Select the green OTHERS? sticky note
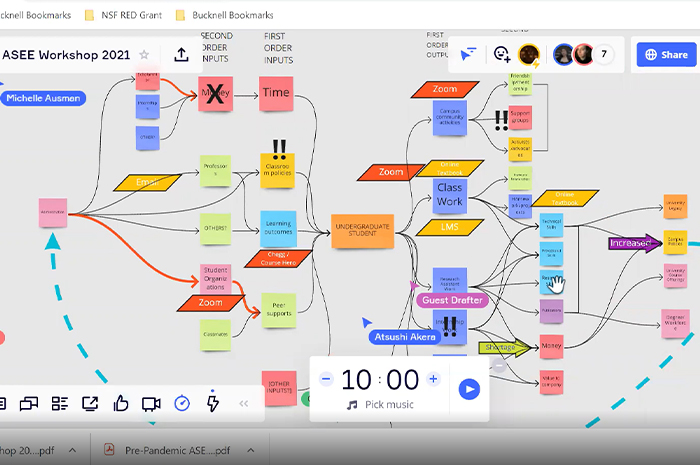Screen dimensions: 700x465 215,228
